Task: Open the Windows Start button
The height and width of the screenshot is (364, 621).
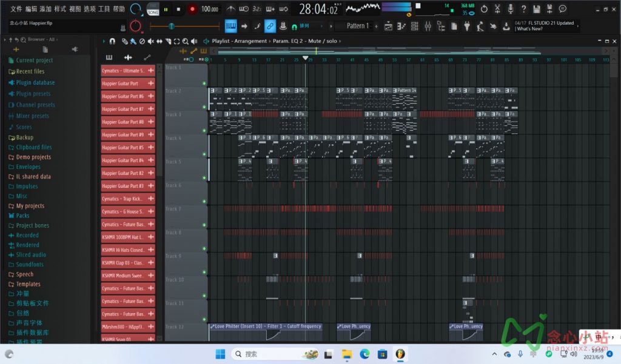Action: pos(220,354)
